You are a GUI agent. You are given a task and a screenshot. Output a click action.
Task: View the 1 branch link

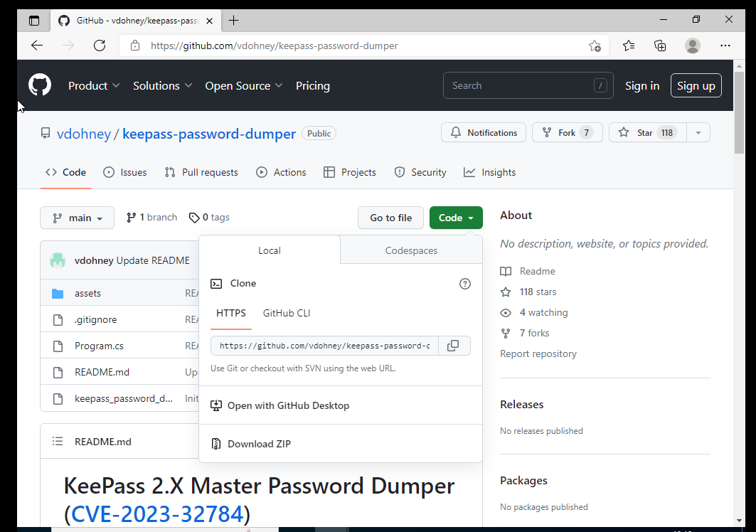[x=152, y=218]
